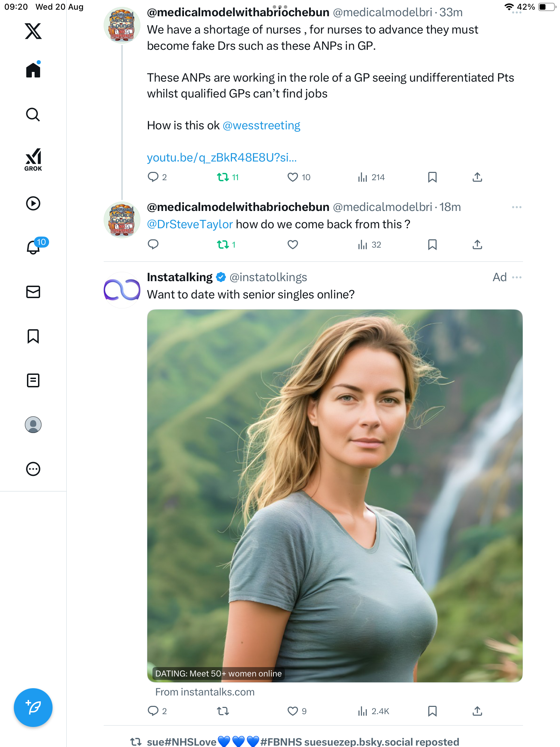This screenshot has width=560, height=747.
Task: Open Notifications bell with 10 badge
Action: click(34, 247)
